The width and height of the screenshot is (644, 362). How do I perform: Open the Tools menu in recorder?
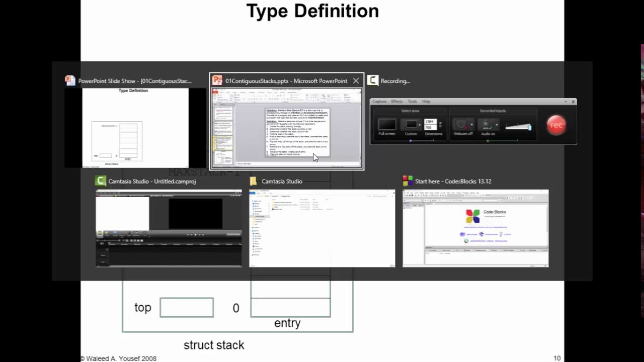(x=413, y=102)
